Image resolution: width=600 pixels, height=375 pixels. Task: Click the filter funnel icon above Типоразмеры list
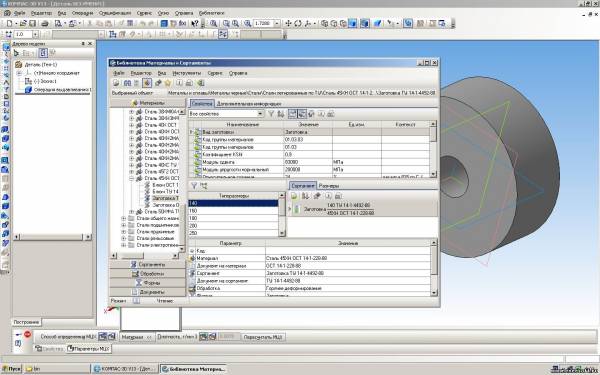click(x=194, y=186)
